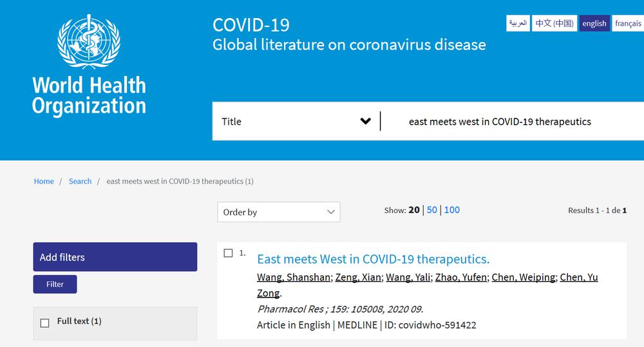Open the Search breadcrumb link
The width and height of the screenshot is (644, 347).
(80, 181)
